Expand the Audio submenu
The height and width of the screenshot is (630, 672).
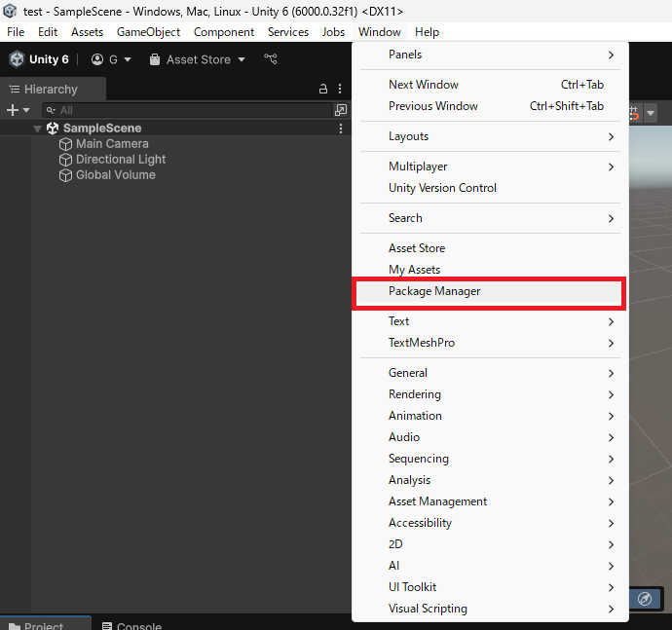click(490, 437)
